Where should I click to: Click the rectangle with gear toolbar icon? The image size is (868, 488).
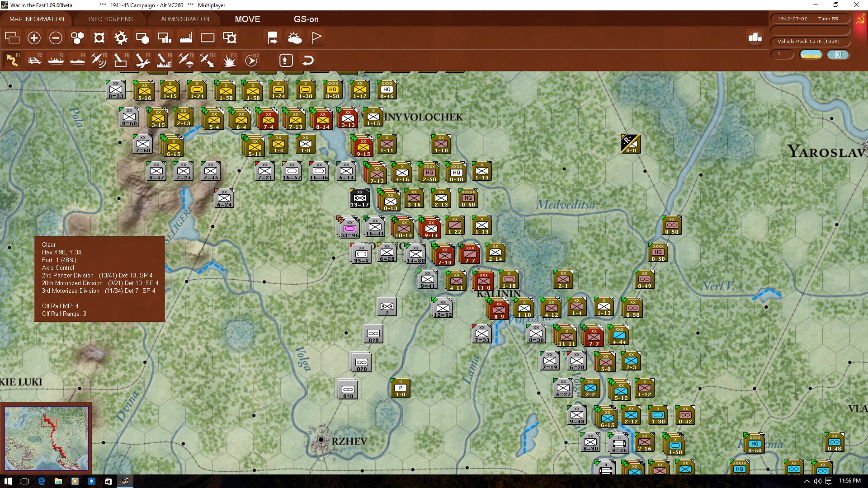230,38
